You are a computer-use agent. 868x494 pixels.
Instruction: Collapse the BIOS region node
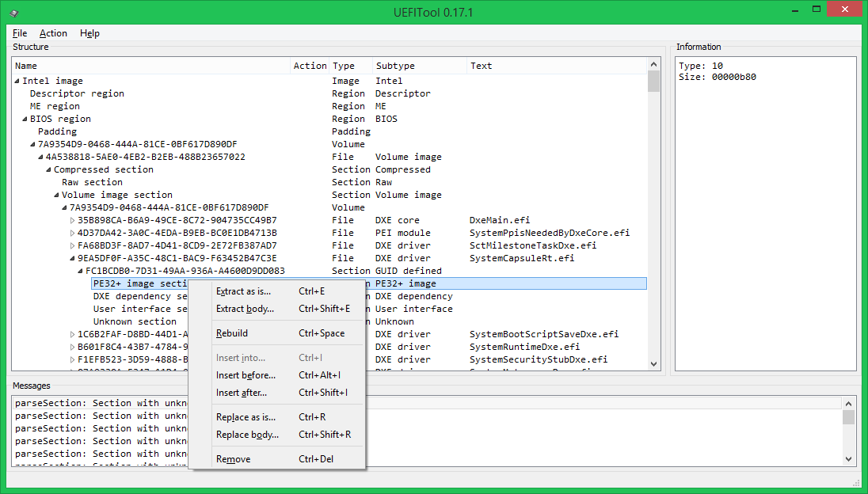25,119
